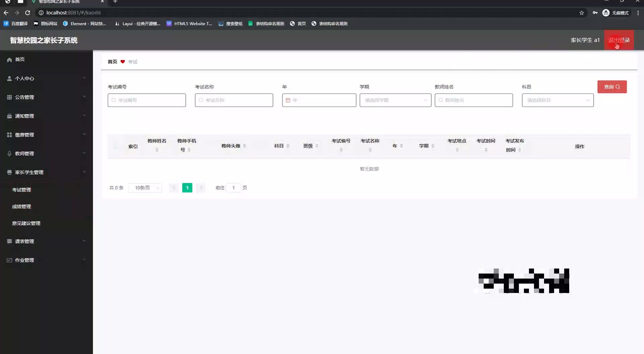
Task: Reload the page with refresh icon
Action: click(x=28, y=13)
